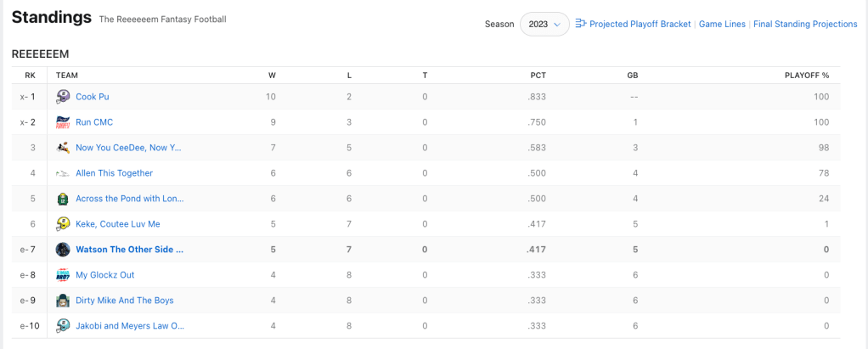Click My Glockz Out team logo
868x349 pixels.
point(63,275)
